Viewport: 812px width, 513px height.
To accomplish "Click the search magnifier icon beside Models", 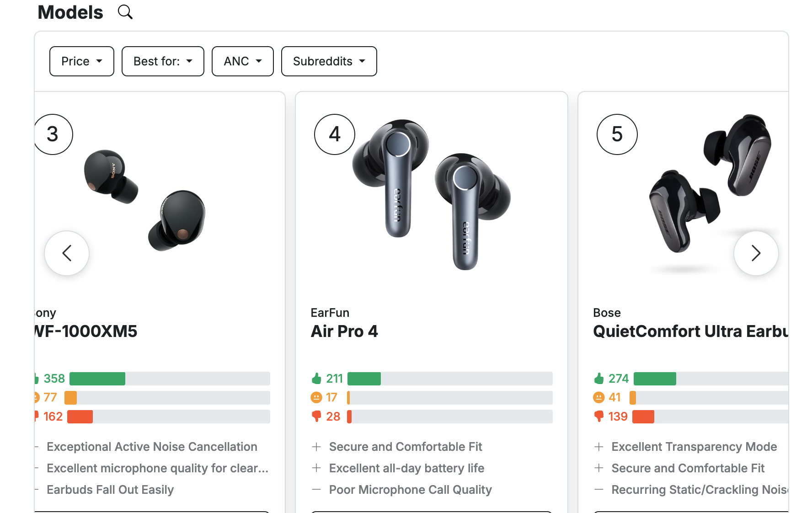I will (x=125, y=12).
